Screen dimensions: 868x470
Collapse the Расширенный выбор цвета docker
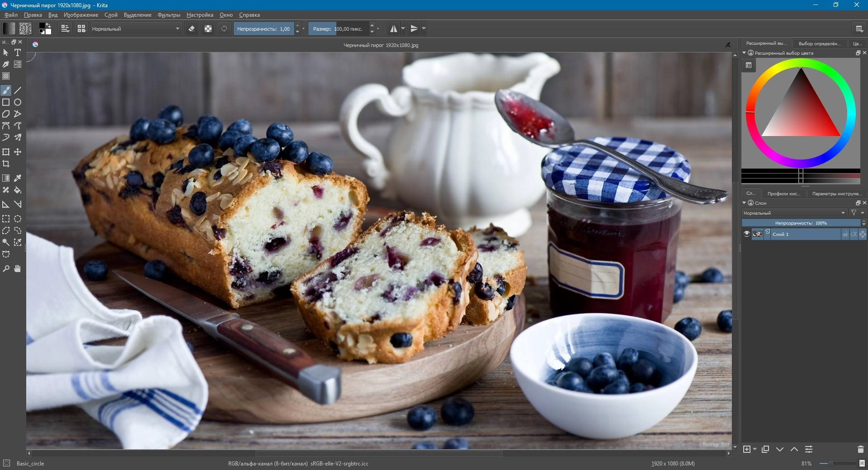(744, 53)
